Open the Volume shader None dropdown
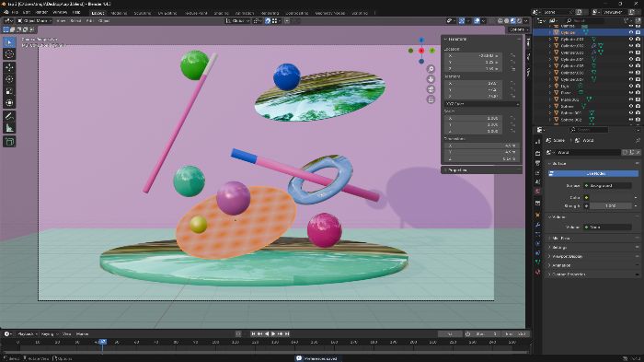This screenshot has width=644, height=362. 607,227
